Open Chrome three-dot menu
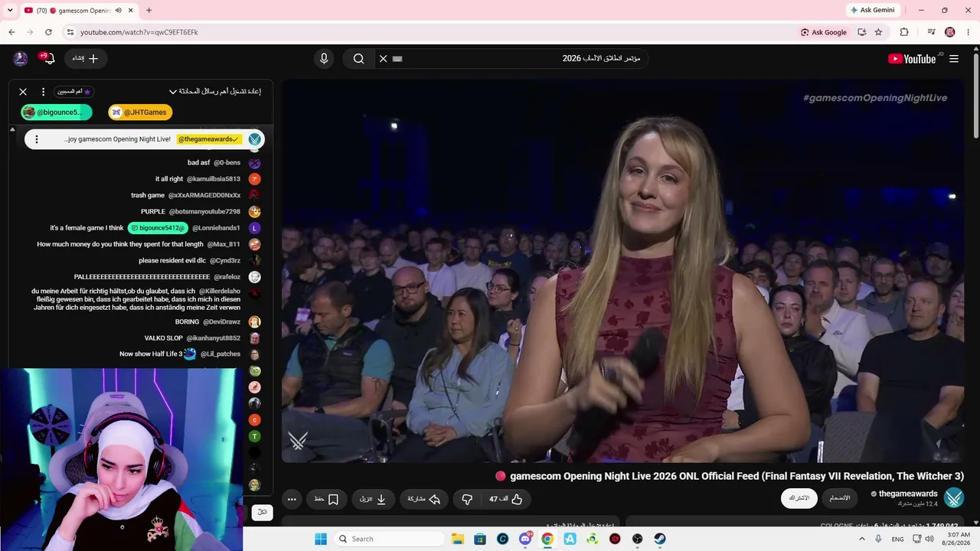This screenshot has height=551, width=980. pos(969,32)
